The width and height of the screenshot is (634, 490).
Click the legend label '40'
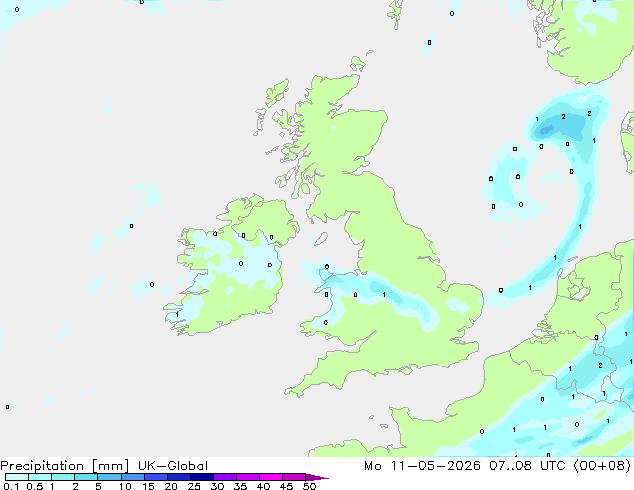263,486
